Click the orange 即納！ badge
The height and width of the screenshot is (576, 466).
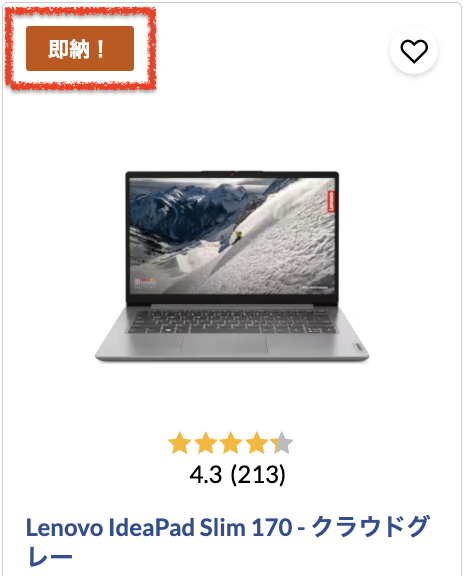pos(80,48)
